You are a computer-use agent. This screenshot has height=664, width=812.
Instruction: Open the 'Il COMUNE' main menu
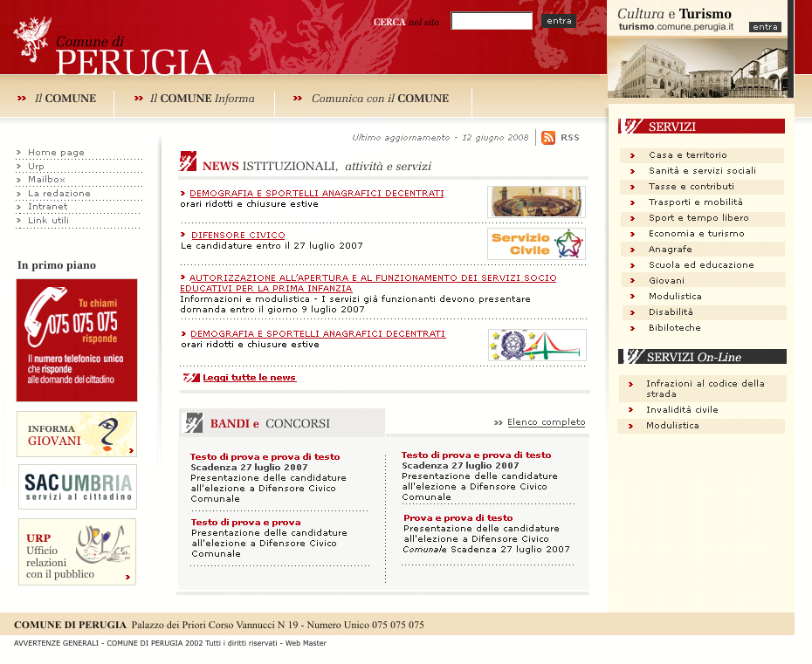65,99
